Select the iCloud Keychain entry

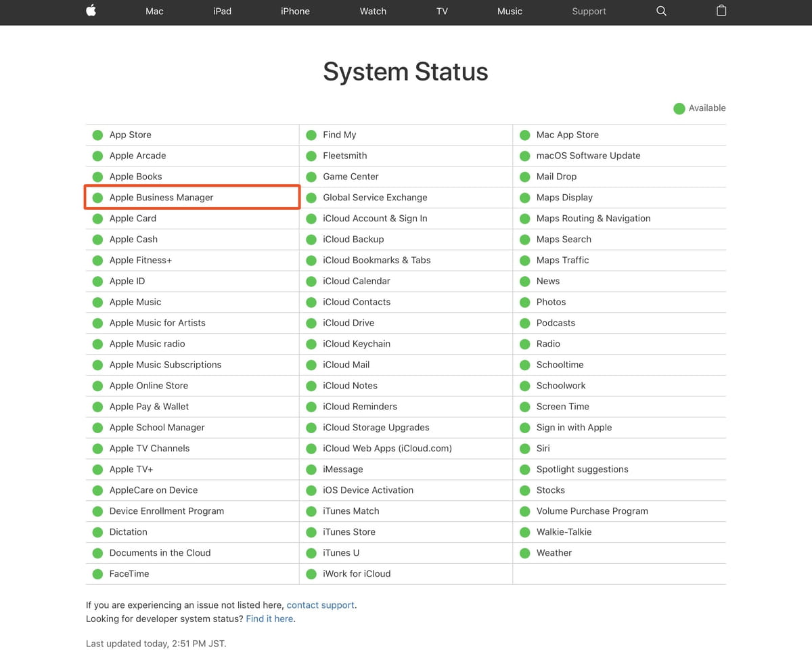click(x=357, y=344)
